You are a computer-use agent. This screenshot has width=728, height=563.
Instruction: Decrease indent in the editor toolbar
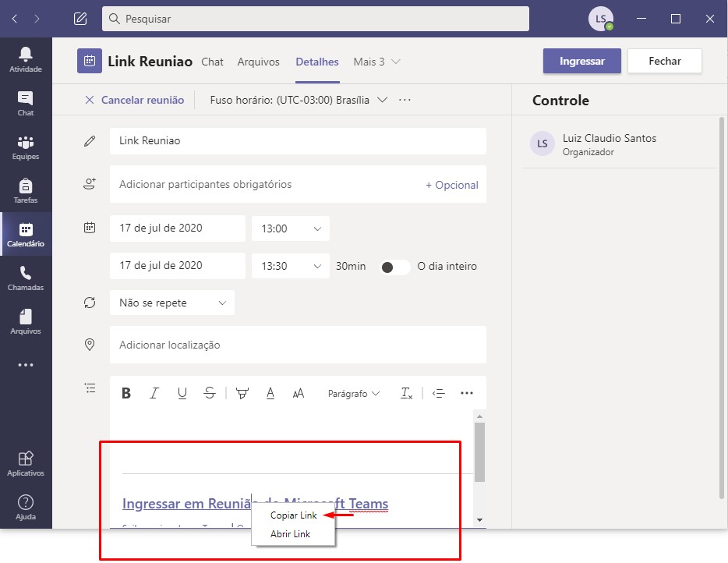pos(438,394)
